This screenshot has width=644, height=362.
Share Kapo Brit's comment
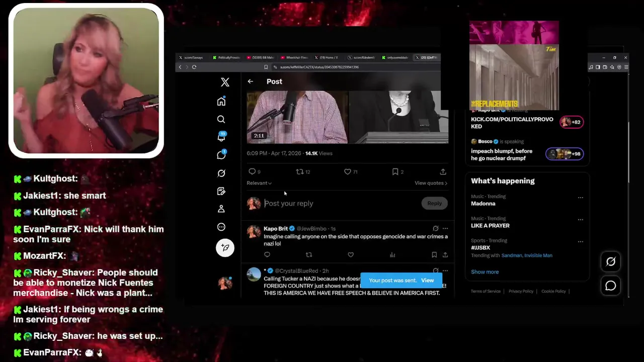click(x=445, y=255)
